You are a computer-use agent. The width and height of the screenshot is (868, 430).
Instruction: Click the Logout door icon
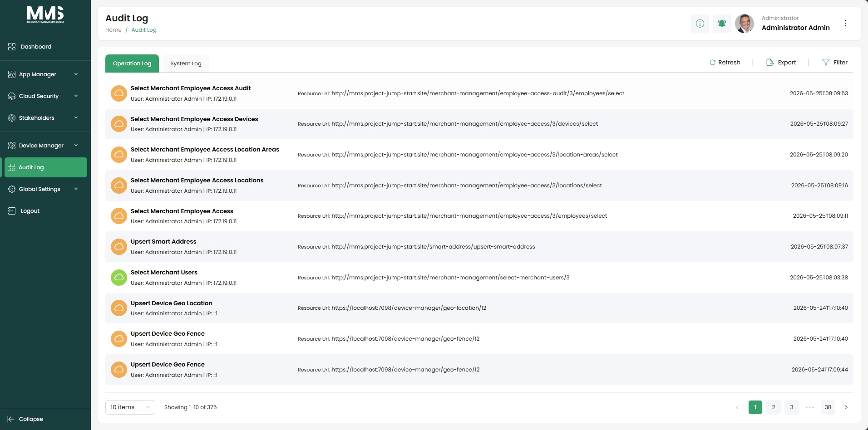pos(12,211)
